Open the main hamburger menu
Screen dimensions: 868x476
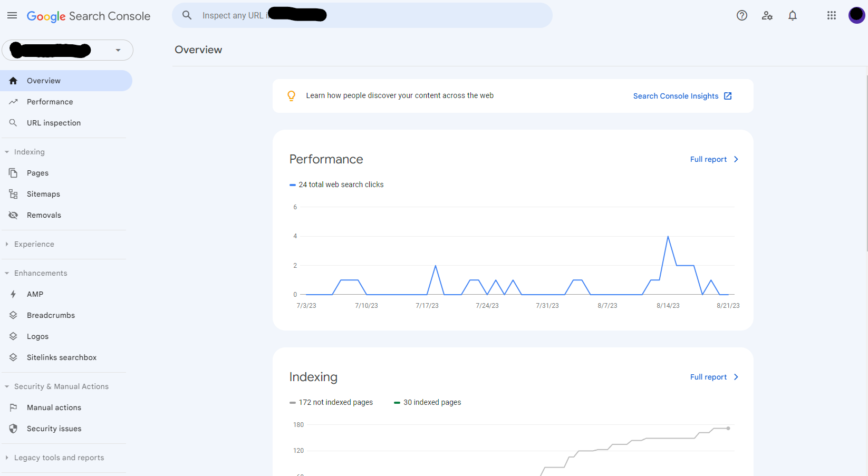click(12, 16)
